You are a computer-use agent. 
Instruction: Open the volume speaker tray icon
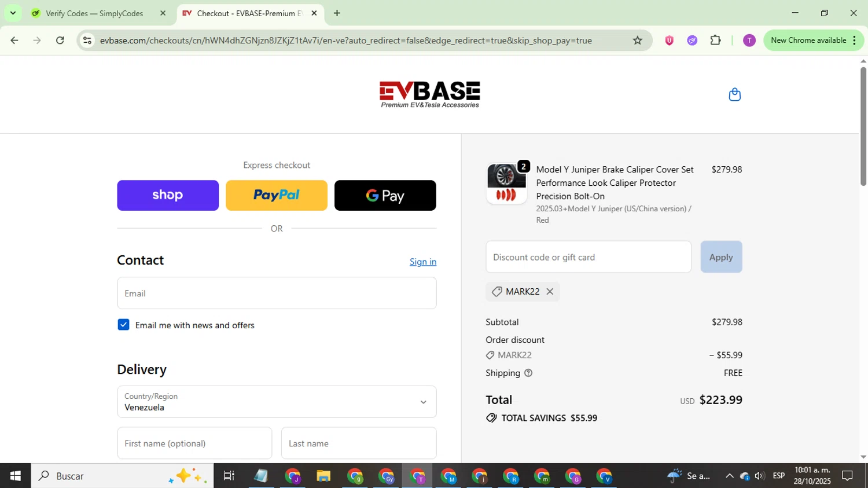click(759, 476)
